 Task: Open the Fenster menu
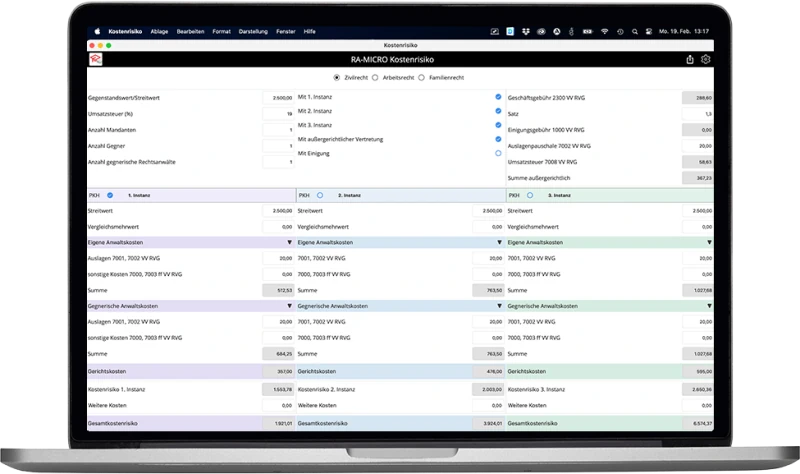click(286, 31)
